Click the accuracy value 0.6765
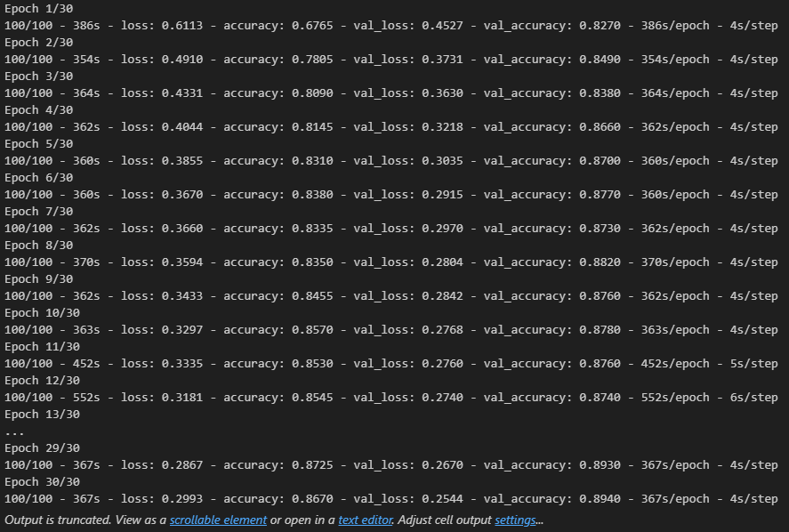Image resolution: width=789 pixels, height=532 pixels. [312, 25]
